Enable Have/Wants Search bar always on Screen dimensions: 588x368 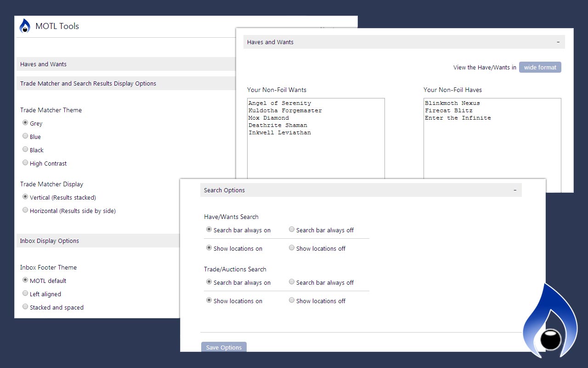click(209, 230)
